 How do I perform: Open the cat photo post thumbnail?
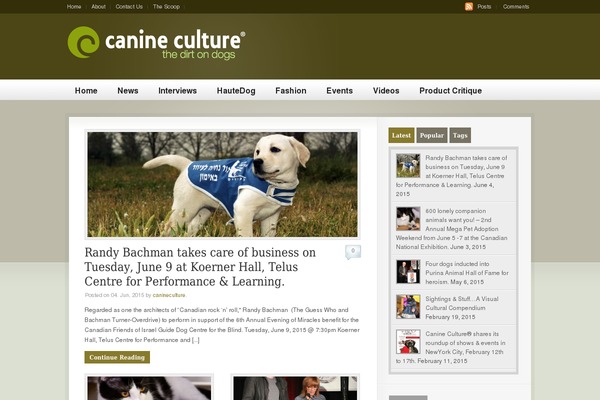click(x=149, y=388)
